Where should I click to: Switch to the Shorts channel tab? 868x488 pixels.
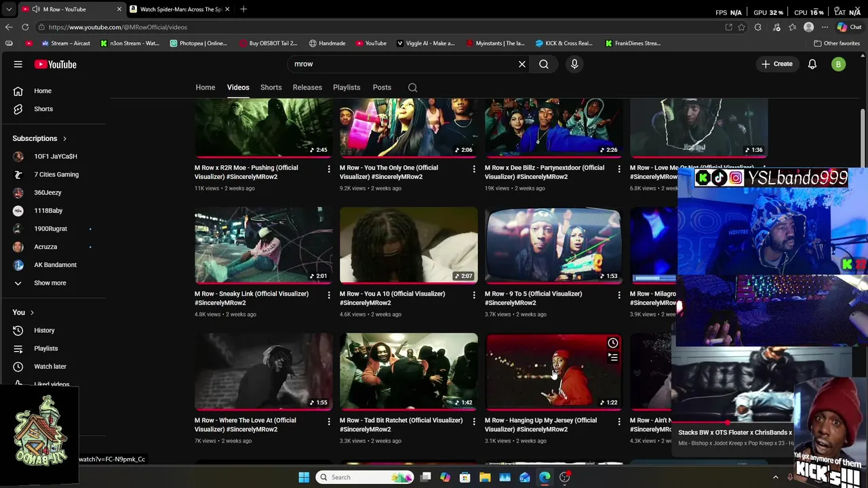pos(271,87)
